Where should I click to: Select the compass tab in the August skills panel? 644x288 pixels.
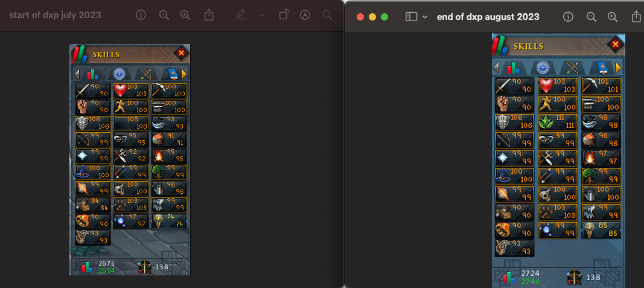click(x=542, y=68)
